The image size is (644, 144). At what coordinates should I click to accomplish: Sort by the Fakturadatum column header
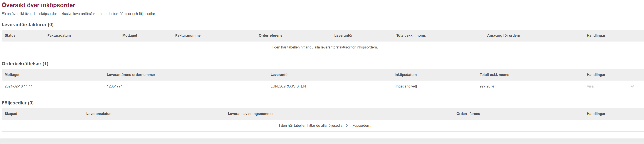(x=59, y=36)
